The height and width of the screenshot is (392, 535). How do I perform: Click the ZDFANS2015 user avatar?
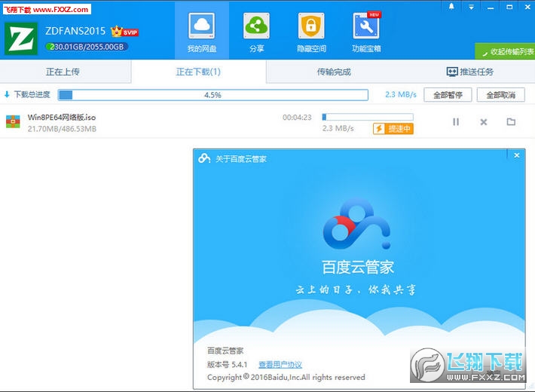coord(20,38)
